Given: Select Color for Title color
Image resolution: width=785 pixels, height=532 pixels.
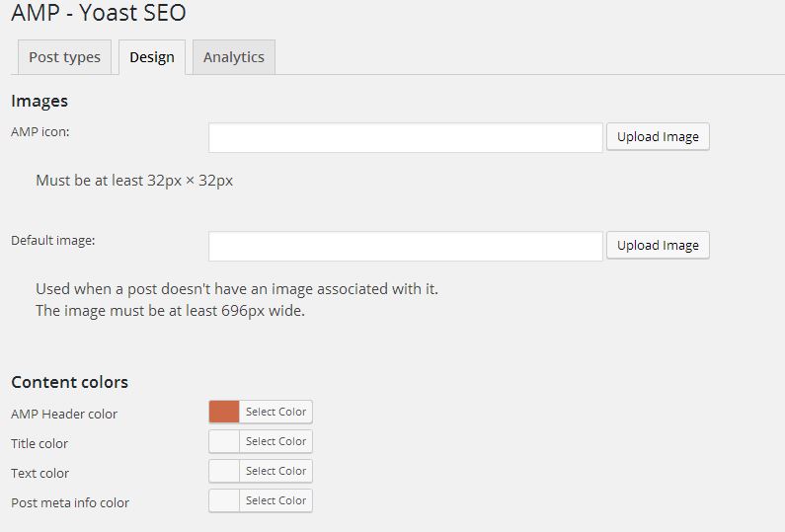Looking at the screenshot, I should pyautogui.click(x=275, y=441).
